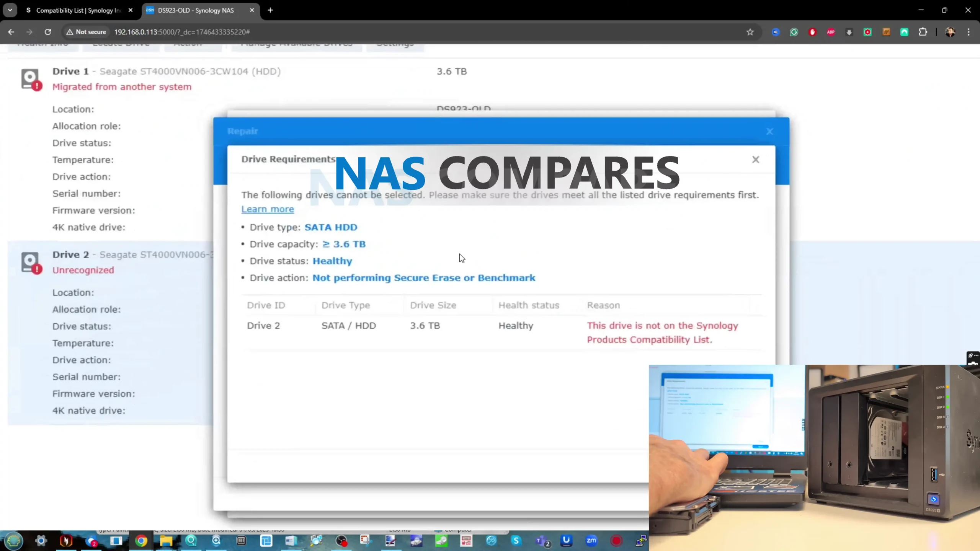
Task: Select Drive 1 Seagate entry
Action: point(167,72)
